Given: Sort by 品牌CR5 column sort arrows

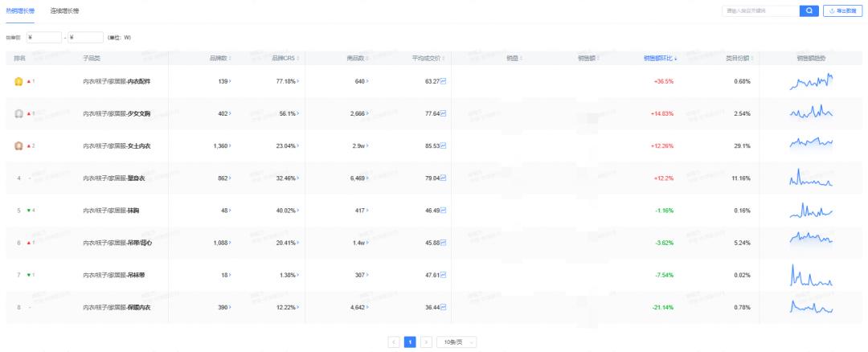Looking at the screenshot, I should pos(298,58).
